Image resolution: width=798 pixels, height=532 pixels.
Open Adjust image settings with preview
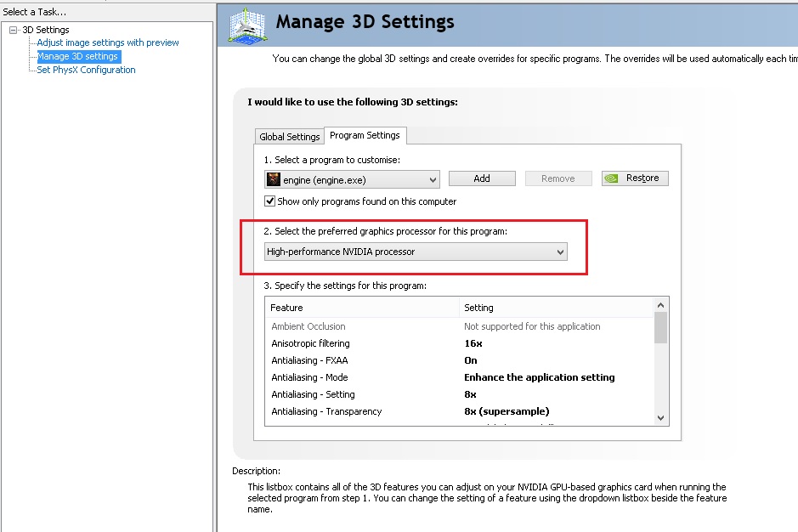coord(108,42)
